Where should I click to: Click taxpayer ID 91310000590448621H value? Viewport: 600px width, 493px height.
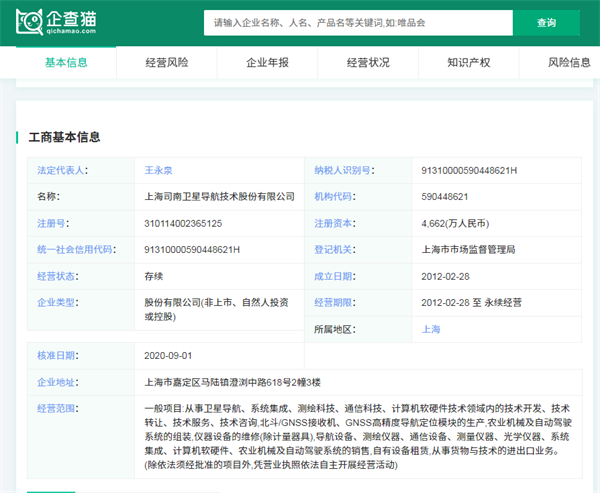(x=470, y=171)
